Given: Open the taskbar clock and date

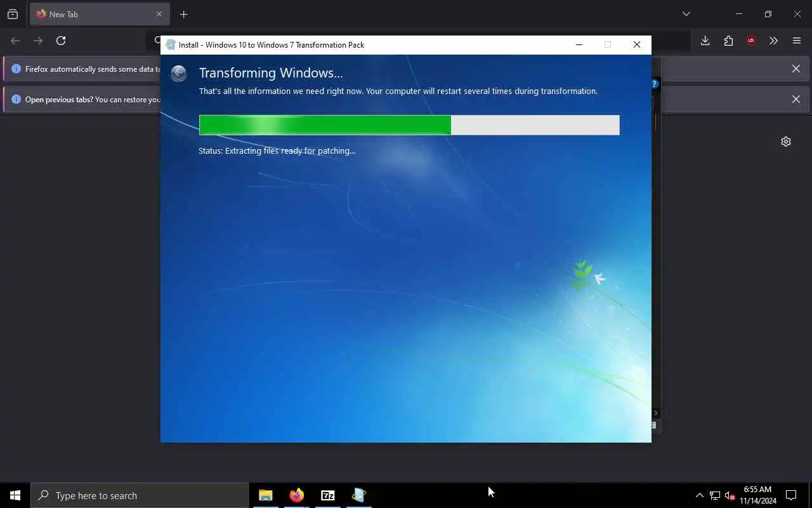Looking at the screenshot, I should (x=757, y=495).
